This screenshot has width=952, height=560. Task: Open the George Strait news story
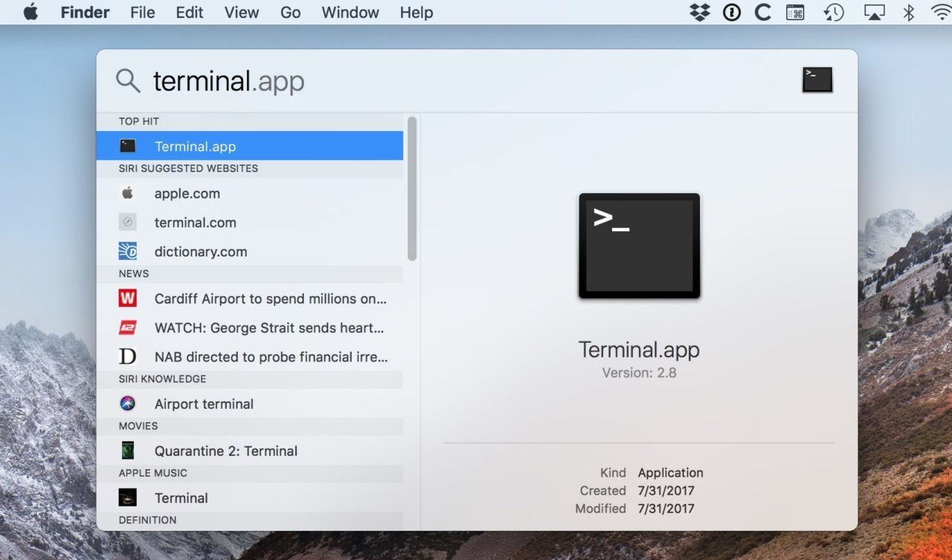(250, 327)
